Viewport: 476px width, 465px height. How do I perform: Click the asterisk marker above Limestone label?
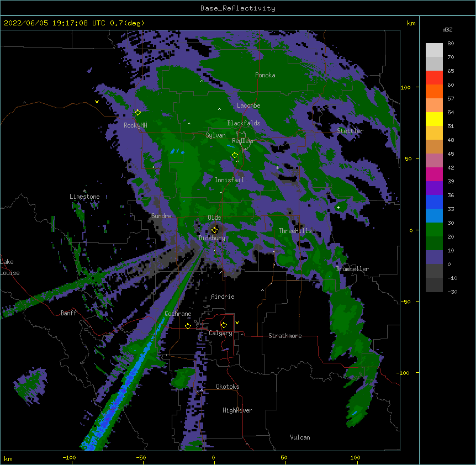click(x=85, y=191)
